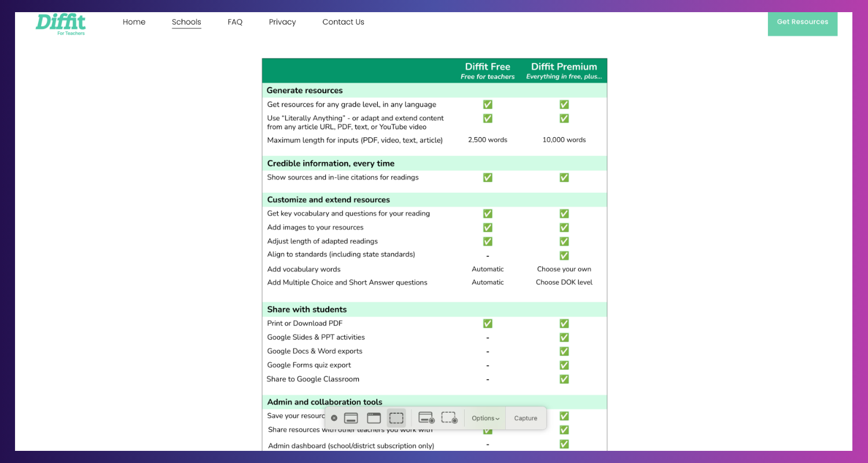Click Show sources and in-line citations text
The height and width of the screenshot is (463, 868).
tap(343, 177)
